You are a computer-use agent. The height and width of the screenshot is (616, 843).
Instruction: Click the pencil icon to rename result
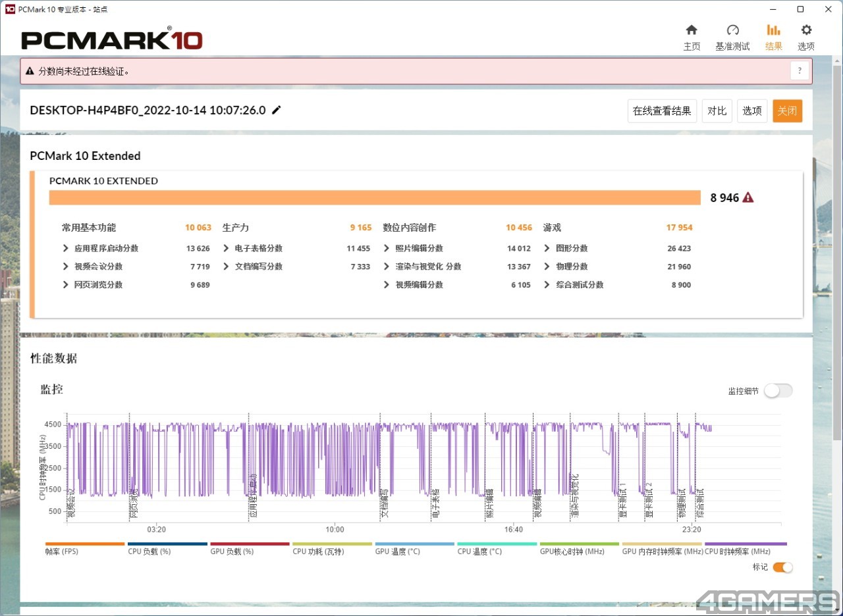point(276,110)
